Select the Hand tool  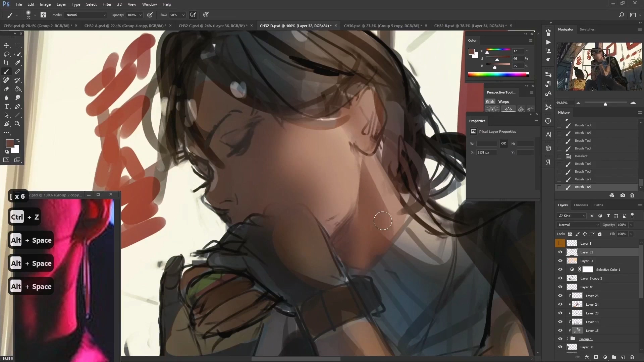click(x=6, y=124)
